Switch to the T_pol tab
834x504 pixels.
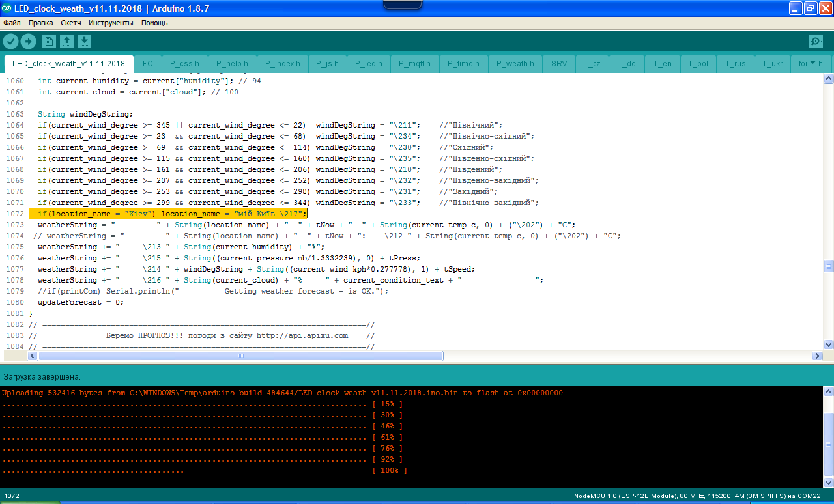[x=698, y=64]
